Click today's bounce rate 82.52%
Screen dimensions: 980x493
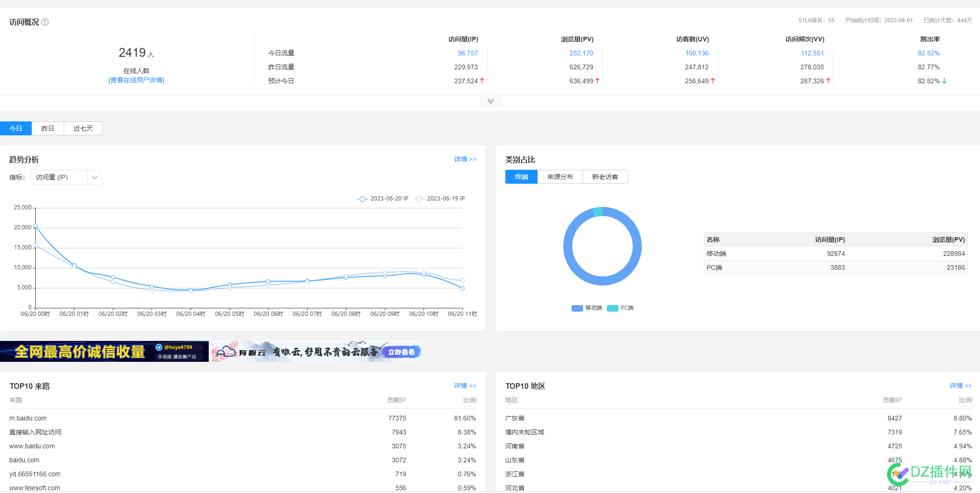928,53
